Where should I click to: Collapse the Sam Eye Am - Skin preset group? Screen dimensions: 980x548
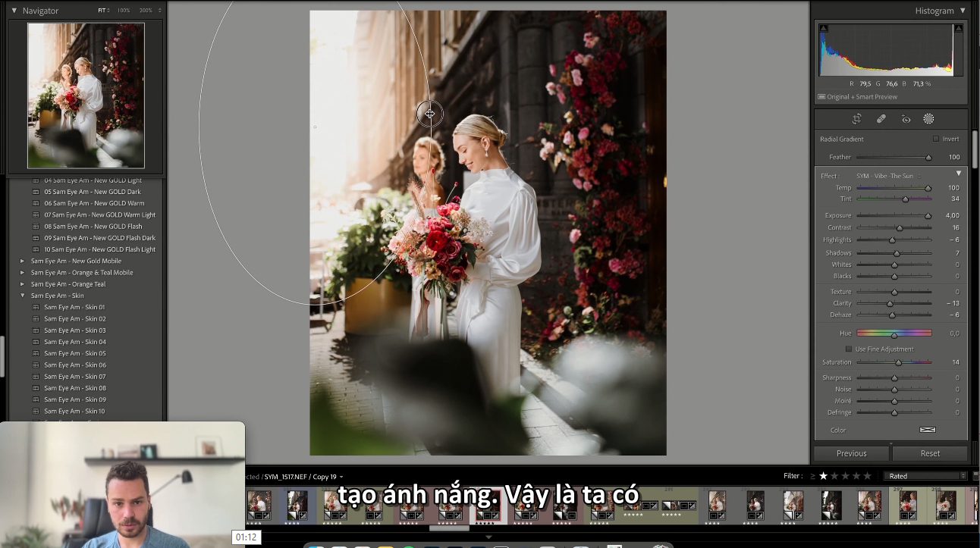click(x=22, y=296)
